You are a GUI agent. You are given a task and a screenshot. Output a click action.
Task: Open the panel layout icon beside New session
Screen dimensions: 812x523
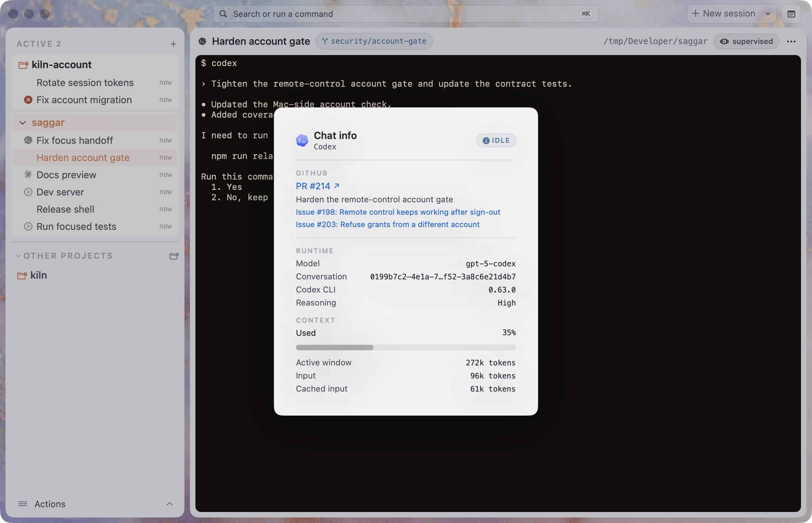coord(791,14)
